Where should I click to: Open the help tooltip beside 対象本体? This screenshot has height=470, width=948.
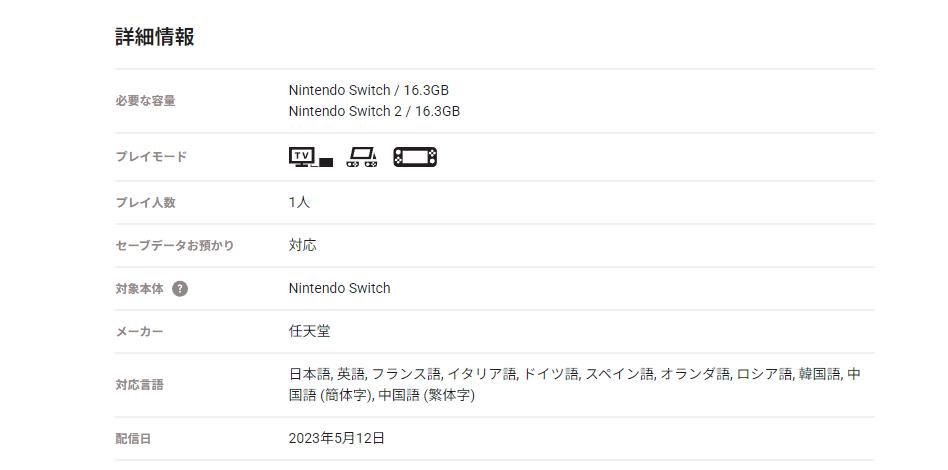[180, 289]
